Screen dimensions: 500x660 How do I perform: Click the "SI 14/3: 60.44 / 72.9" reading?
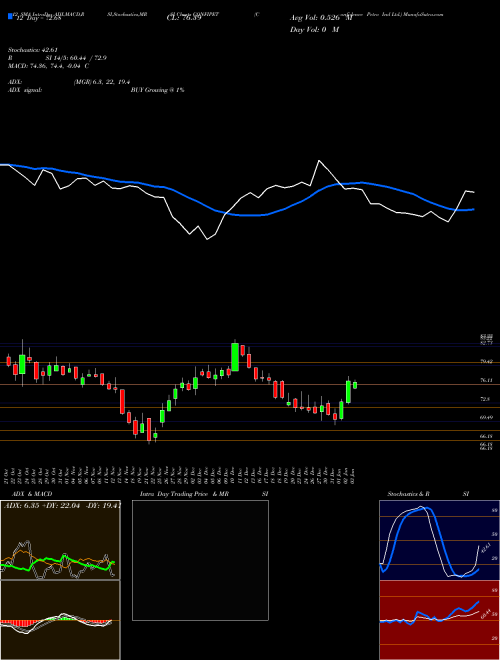point(76,58)
